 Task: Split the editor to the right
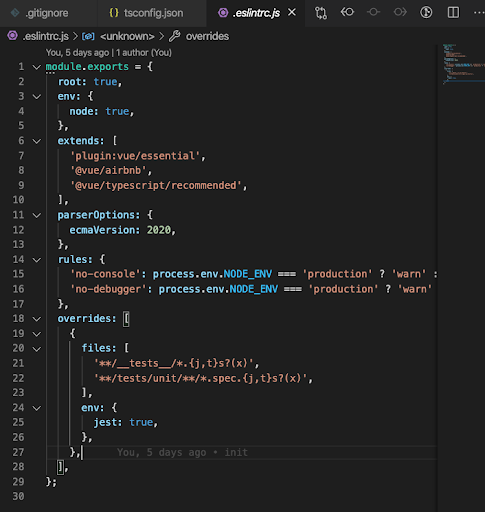pyautogui.click(x=453, y=13)
